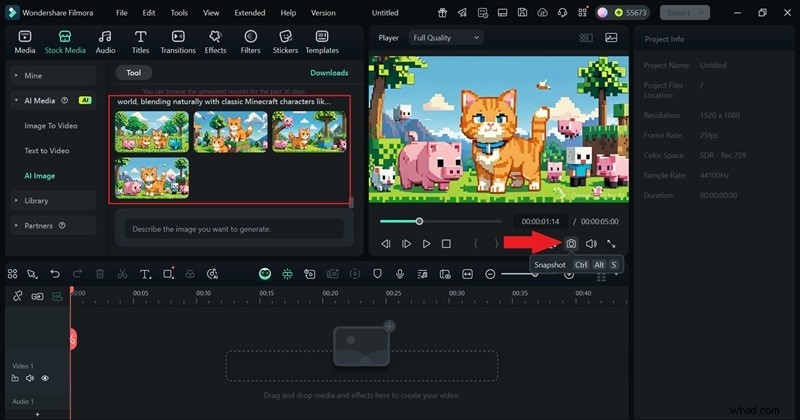Select the scissors split tool
This screenshot has height=420, width=800.
[122, 274]
